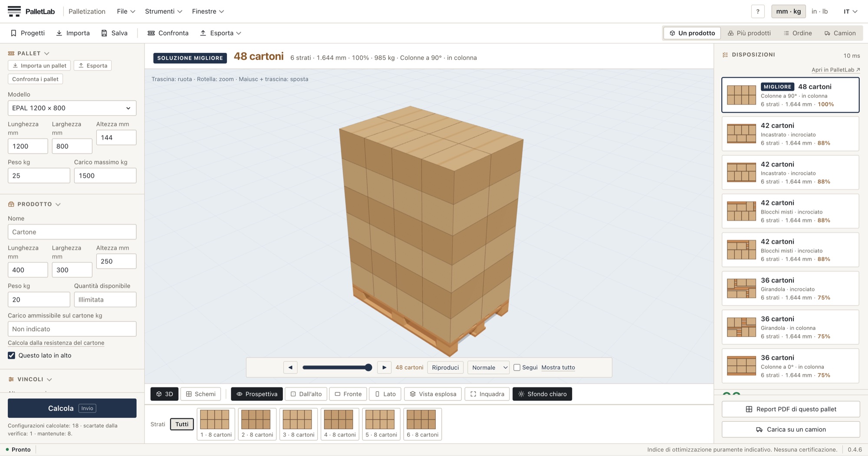Collapse the PRODOTTO section
This screenshot has width=868, height=456.
(35, 204)
